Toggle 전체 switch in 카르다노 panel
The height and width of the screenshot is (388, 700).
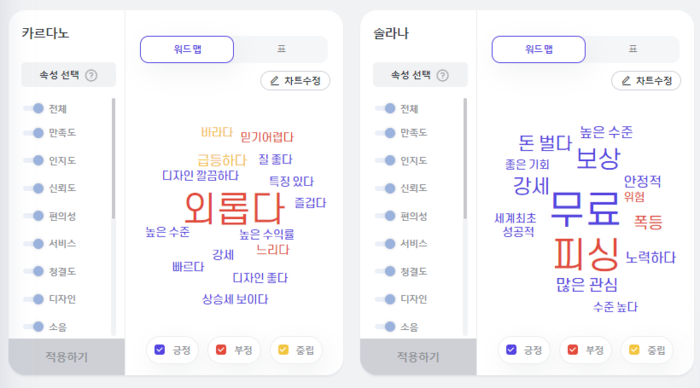click(x=33, y=108)
